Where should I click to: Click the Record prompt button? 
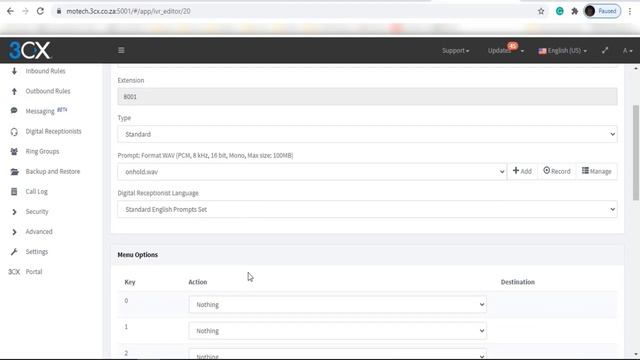557,171
